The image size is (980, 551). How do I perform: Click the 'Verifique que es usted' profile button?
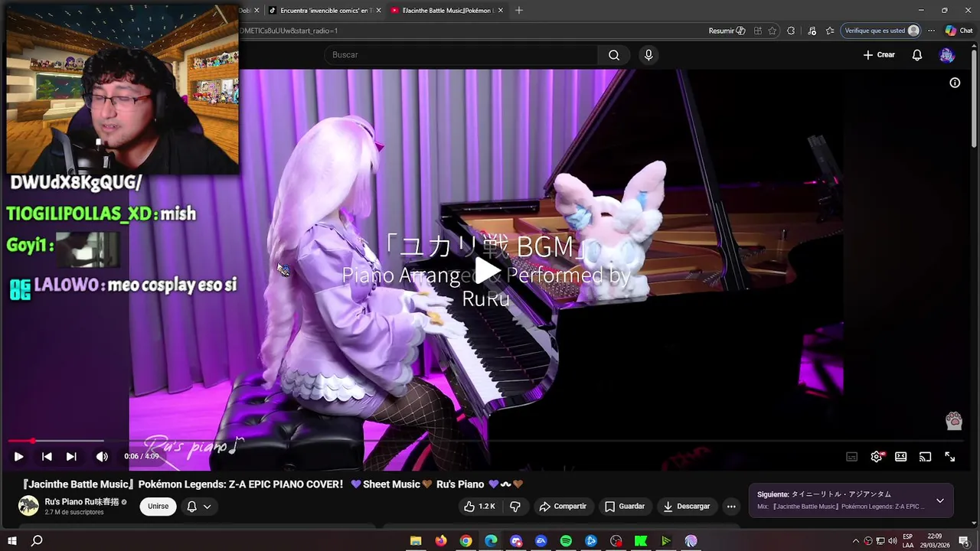tap(881, 31)
